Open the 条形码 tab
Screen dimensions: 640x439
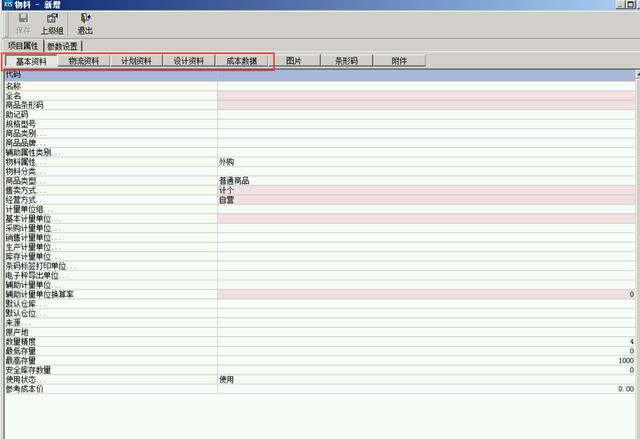(346, 60)
